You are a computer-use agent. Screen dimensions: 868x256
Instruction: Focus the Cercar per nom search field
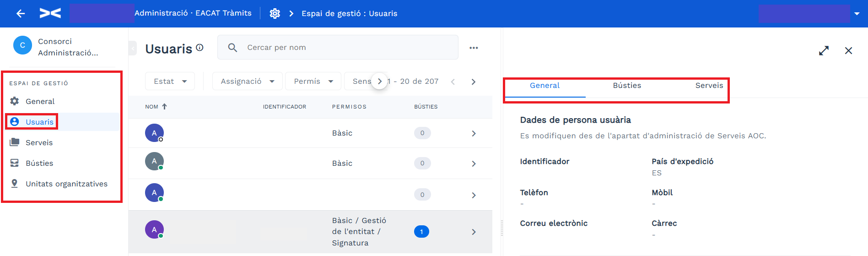tap(338, 47)
